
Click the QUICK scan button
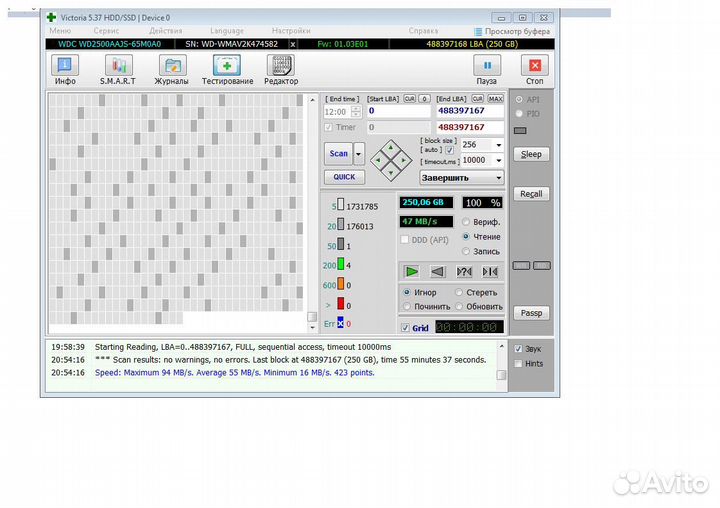[x=344, y=177]
